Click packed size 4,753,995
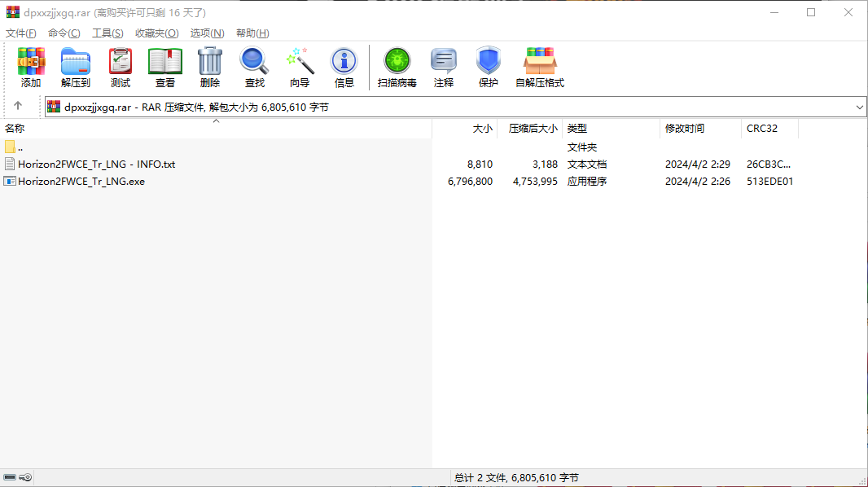Screen dimensions: 868x487 point(535,182)
